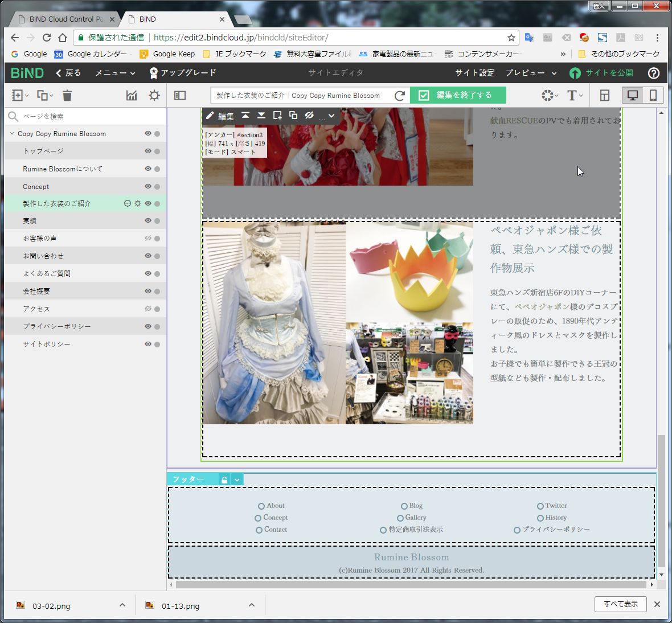Show the hidden アクセス page
Image resolution: width=672 pixels, height=623 pixels.
coord(148,309)
